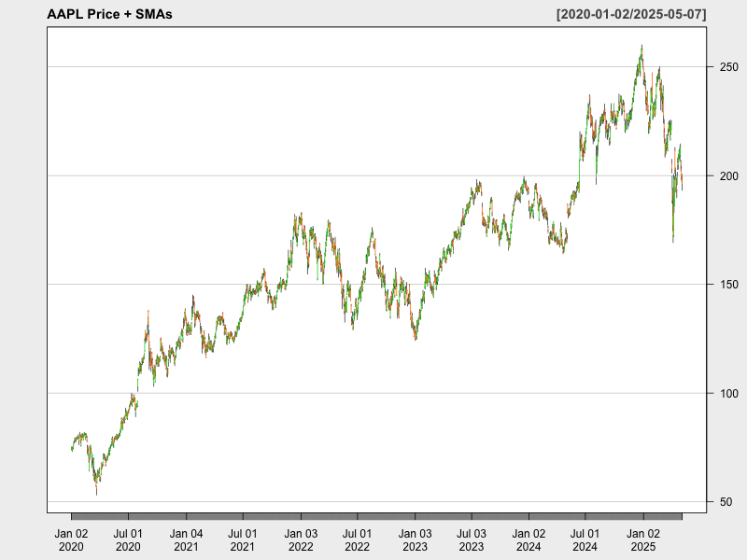Click the 250 price axis label
The image size is (747, 560).
(729, 67)
